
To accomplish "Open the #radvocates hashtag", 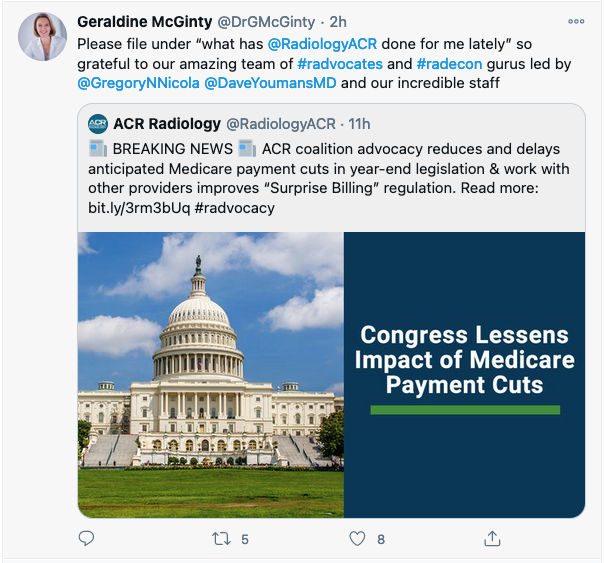I will point(340,64).
